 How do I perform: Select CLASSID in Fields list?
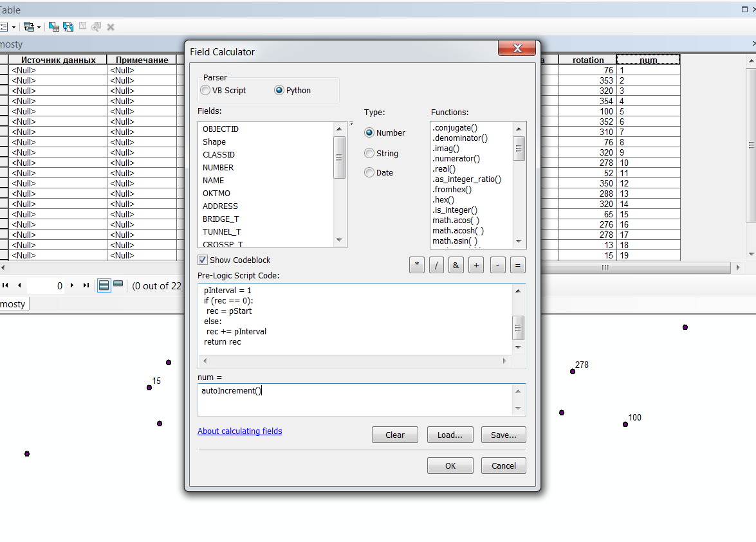pyautogui.click(x=218, y=155)
